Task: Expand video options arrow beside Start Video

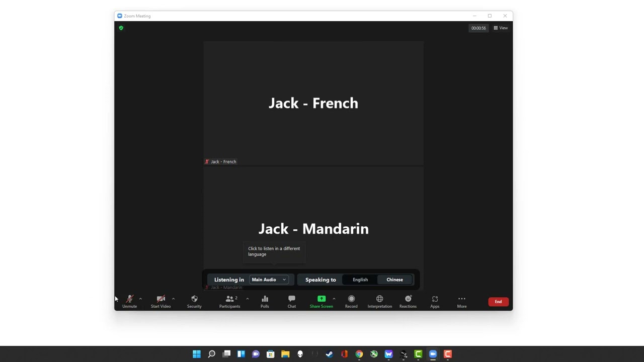Action: coord(173,299)
